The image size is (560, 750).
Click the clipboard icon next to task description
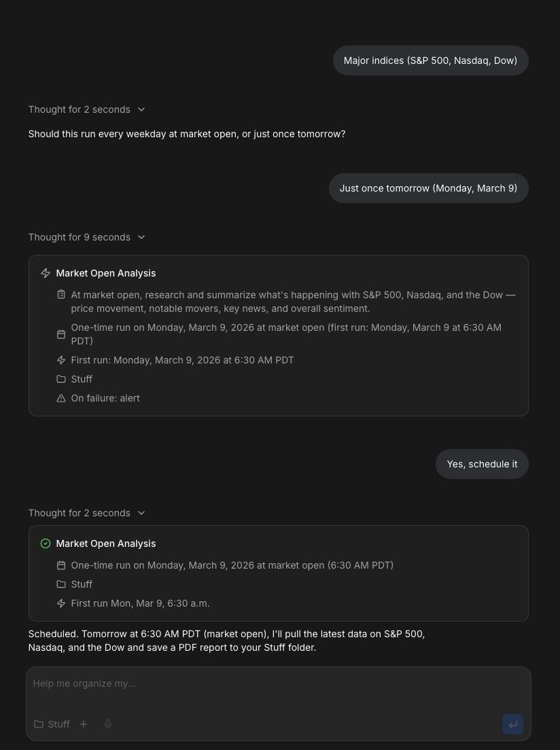(x=60, y=295)
